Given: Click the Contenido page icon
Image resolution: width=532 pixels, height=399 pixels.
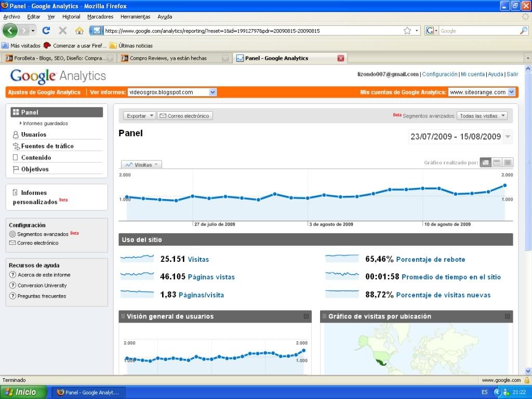Looking at the screenshot, I should tap(15, 157).
